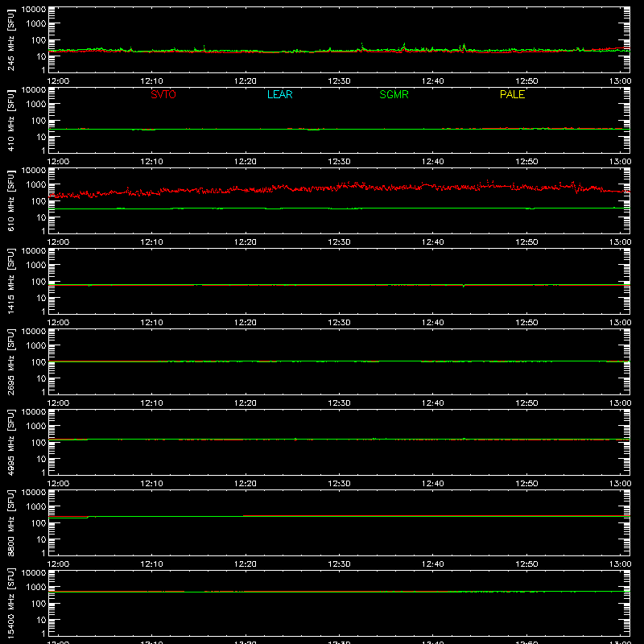
Task: Click the 13:00 tick label below the 8800 MHz plot
Action: pos(620,564)
